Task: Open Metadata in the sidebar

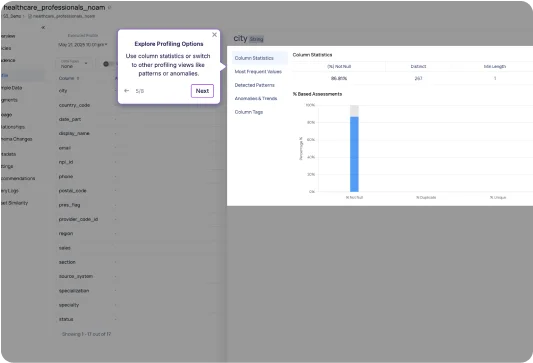Action: point(8,154)
